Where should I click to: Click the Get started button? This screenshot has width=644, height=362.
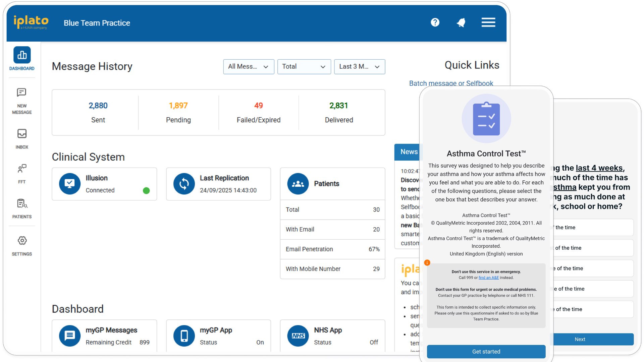coord(486,352)
